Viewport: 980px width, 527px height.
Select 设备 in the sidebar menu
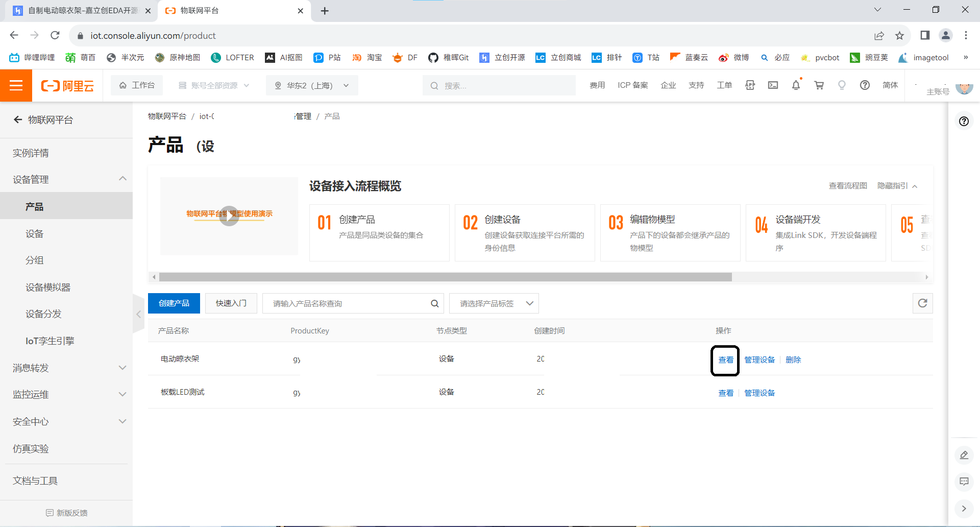[35, 233]
